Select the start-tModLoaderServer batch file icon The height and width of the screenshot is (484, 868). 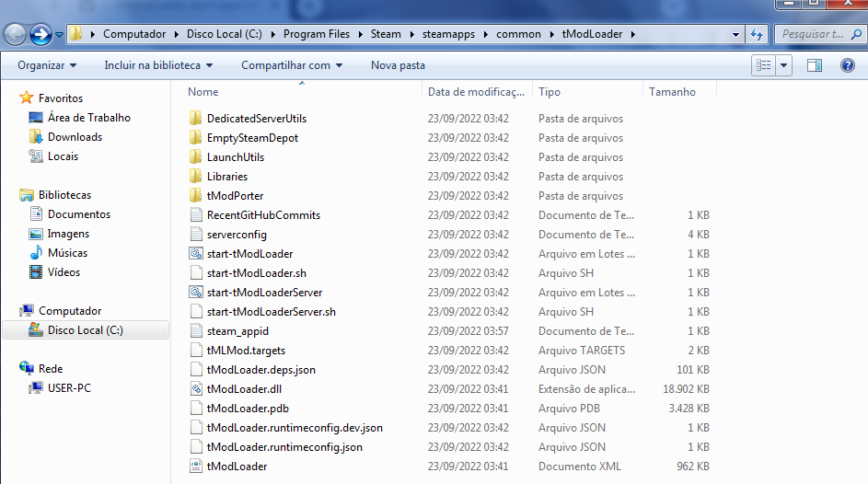click(x=195, y=293)
